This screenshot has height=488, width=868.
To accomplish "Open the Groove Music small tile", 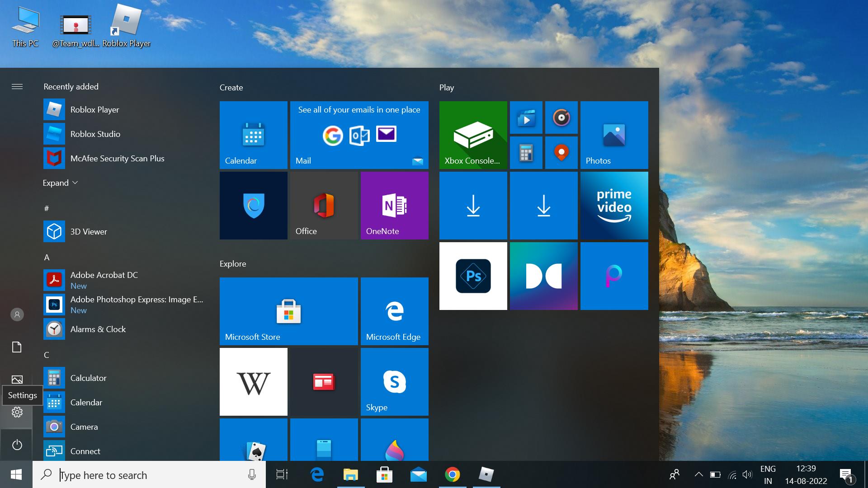I will click(561, 117).
